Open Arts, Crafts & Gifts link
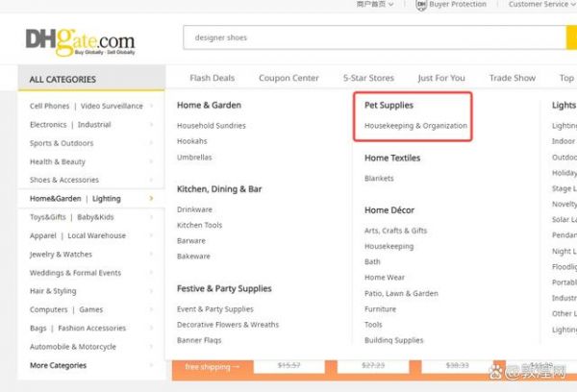Viewport: 577px width, 392px height. point(395,231)
